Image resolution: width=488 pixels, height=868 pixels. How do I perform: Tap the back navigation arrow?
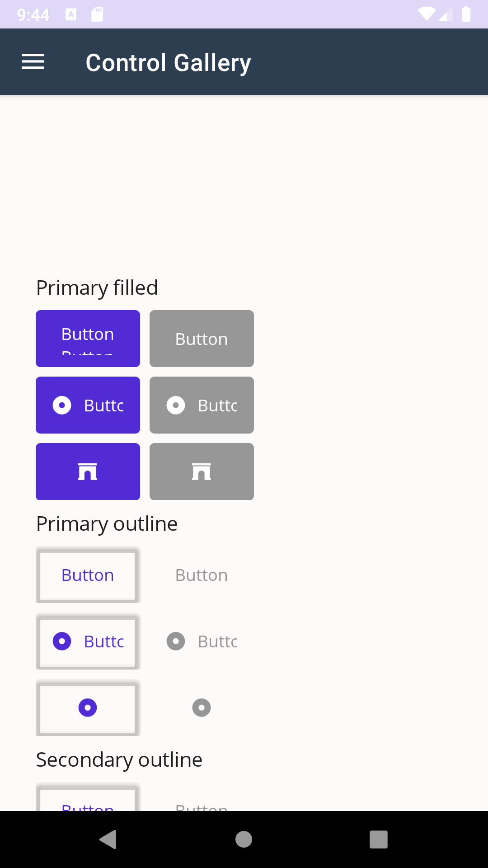click(107, 840)
